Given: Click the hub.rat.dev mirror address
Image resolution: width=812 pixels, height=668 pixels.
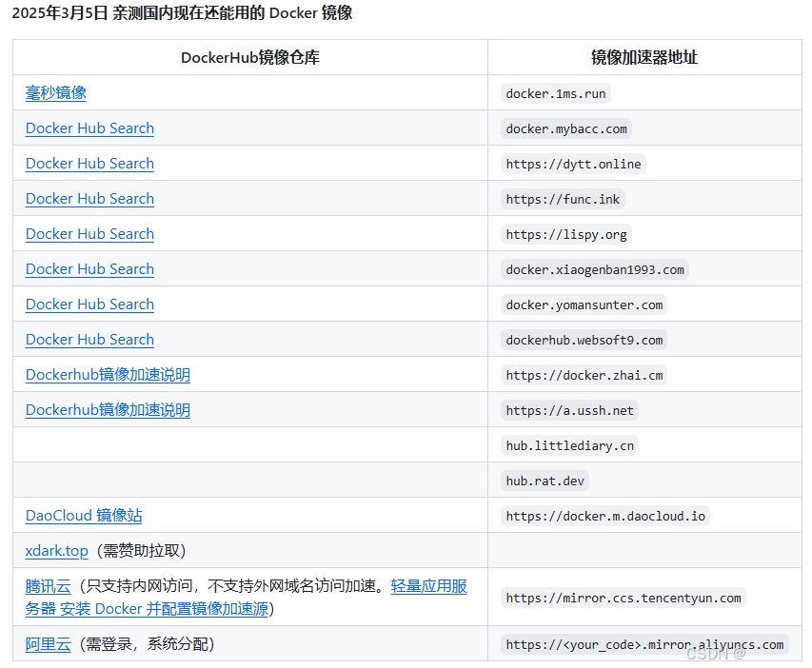Looking at the screenshot, I should [545, 481].
